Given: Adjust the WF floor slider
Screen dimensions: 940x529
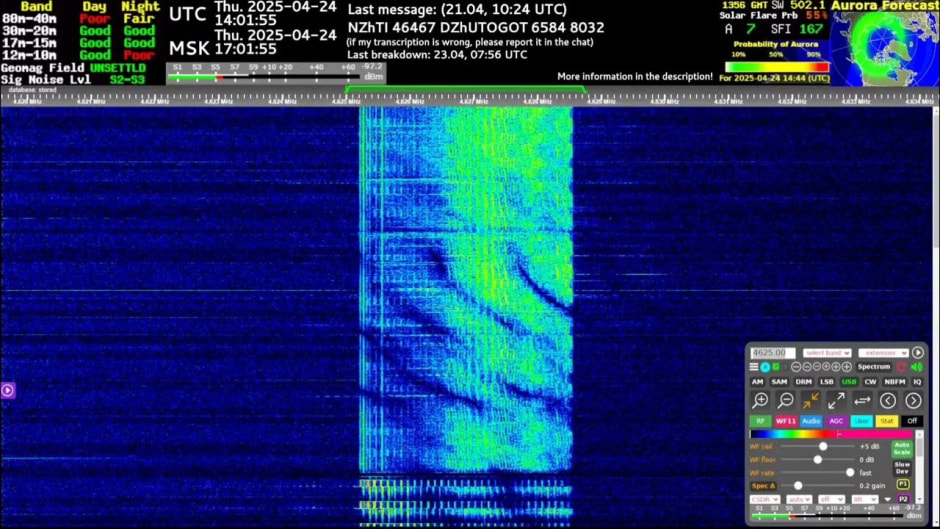Looking at the screenshot, I should 818,459.
